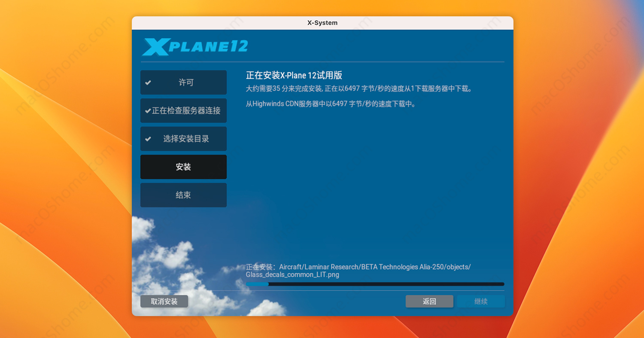Cancel installation with 取消安装 button

pos(164,301)
